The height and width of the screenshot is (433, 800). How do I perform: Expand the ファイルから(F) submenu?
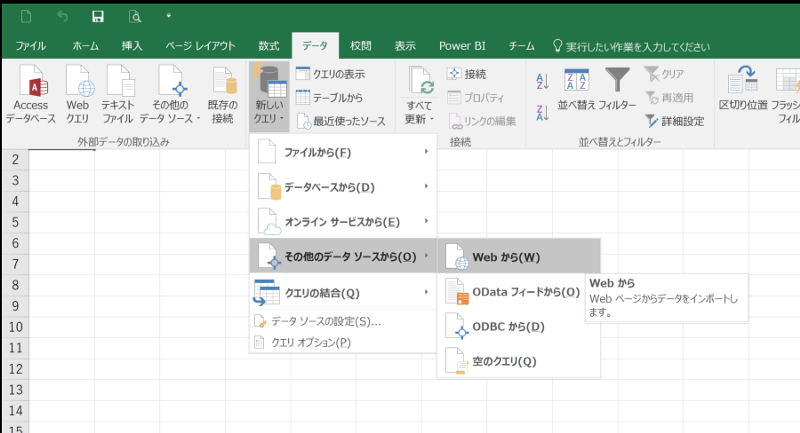(x=342, y=152)
